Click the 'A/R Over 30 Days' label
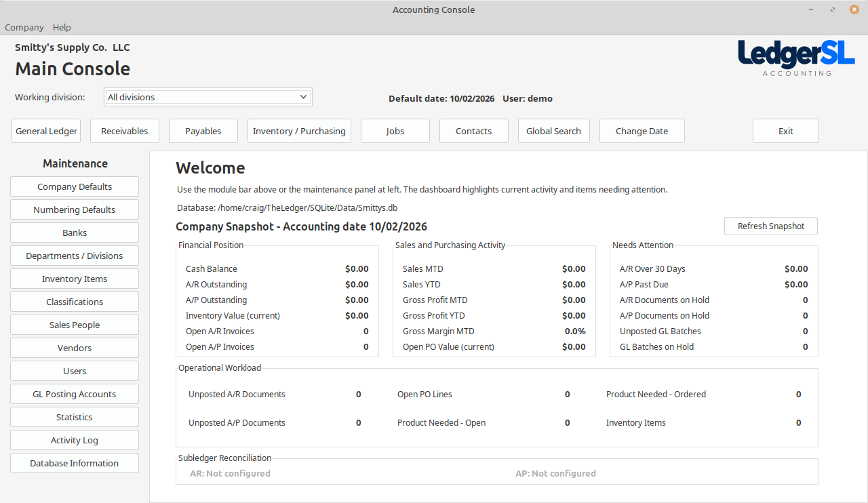This screenshot has width=868, height=503. pos(652,269)
